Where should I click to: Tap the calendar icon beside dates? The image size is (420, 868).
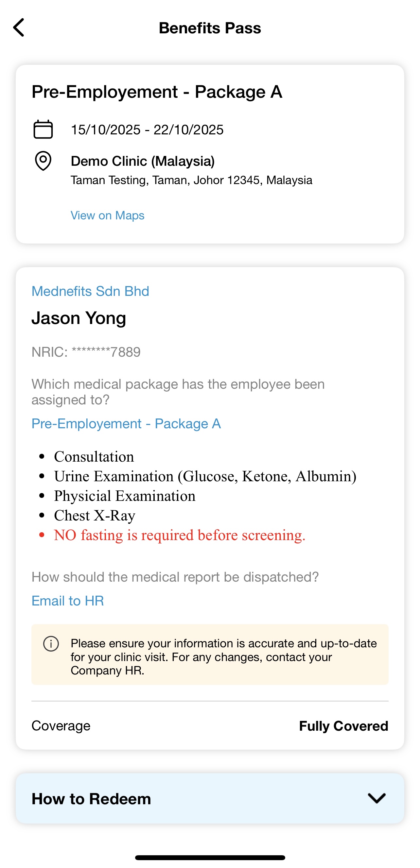pos(43,129)
